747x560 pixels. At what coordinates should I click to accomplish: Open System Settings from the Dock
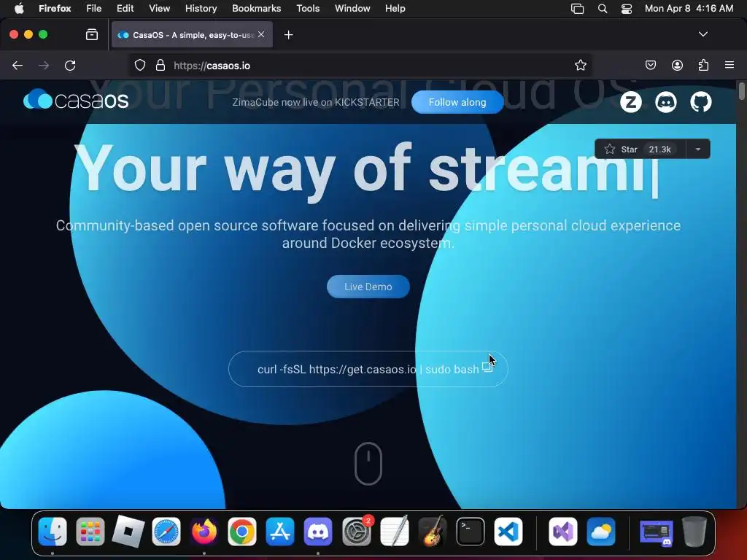[x=356, y=531]
